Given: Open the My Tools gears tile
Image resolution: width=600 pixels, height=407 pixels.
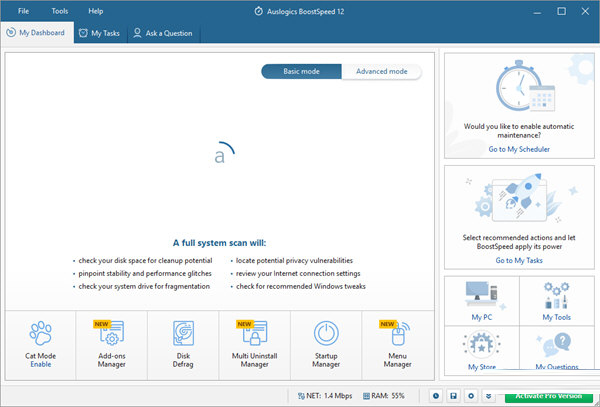Looking at the screenshot, I should click(x=556, y=301).
